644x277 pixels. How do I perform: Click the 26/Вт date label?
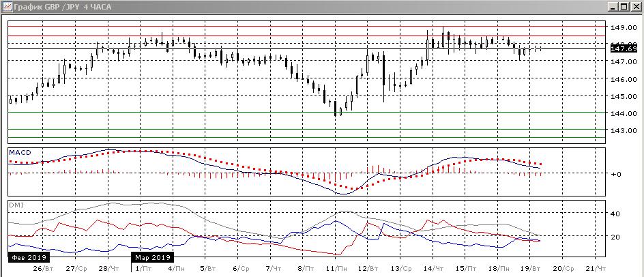tap(42, 269)
